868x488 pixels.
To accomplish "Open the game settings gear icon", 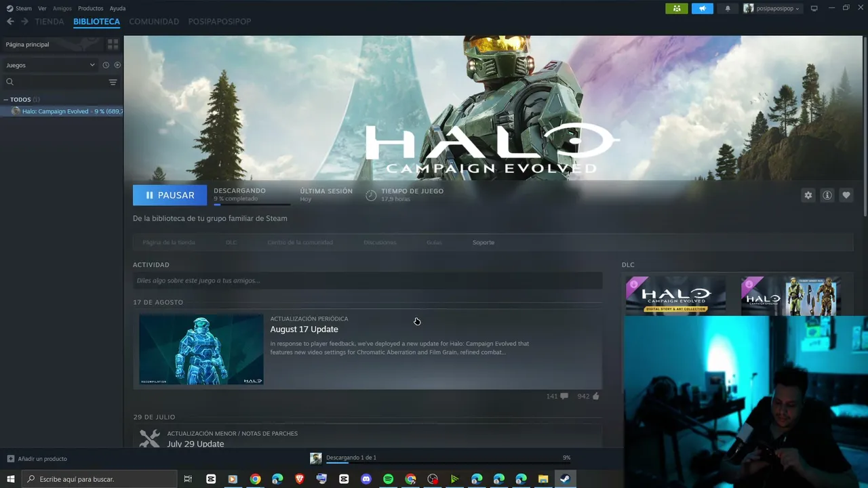I will (808, 195).
